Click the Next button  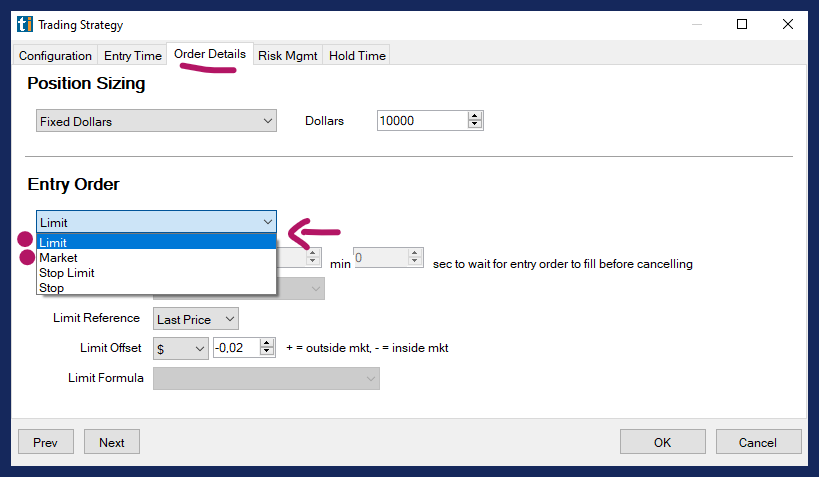(112, 442)
